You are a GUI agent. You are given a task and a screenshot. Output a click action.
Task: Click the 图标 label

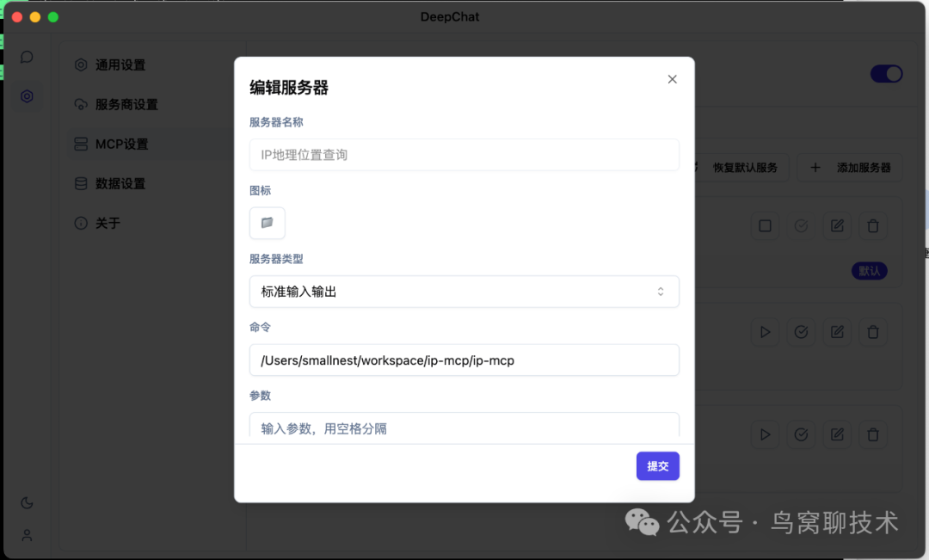(260, 190)
